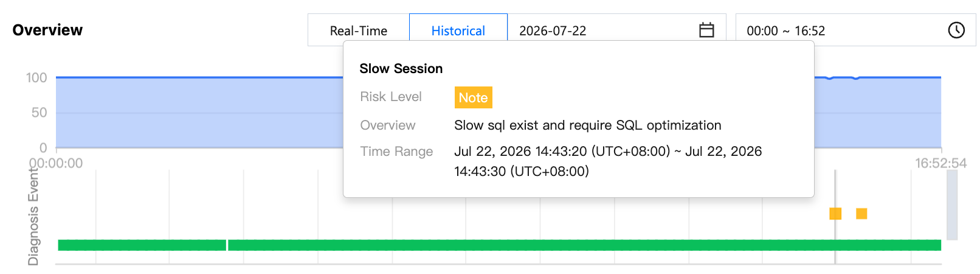Select the first yellow diagnosis event marker

(835, 214)
